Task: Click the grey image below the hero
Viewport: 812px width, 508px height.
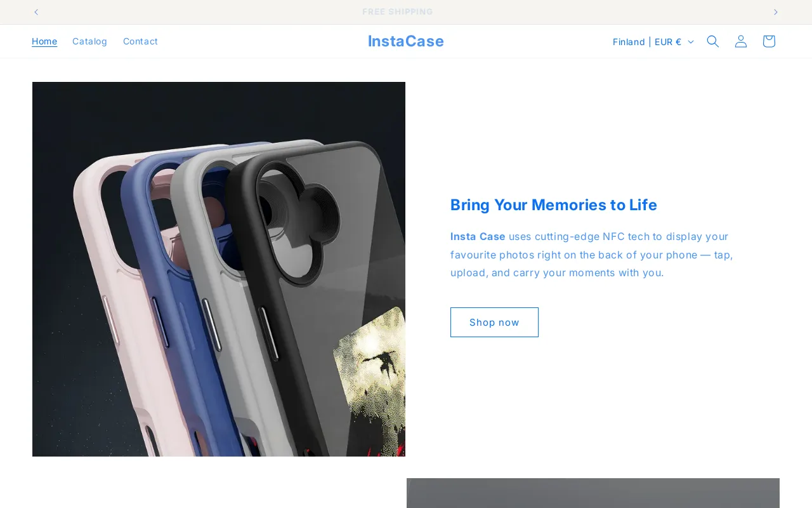Action: click(593, 493)
